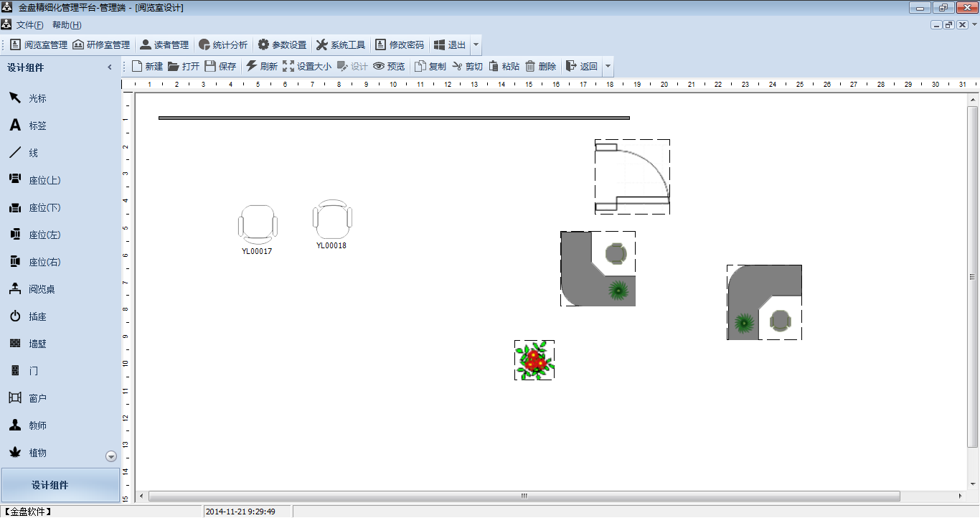Open 读者管理 reader management
This screenshot has width=980, height=518.
pos(164,44)
